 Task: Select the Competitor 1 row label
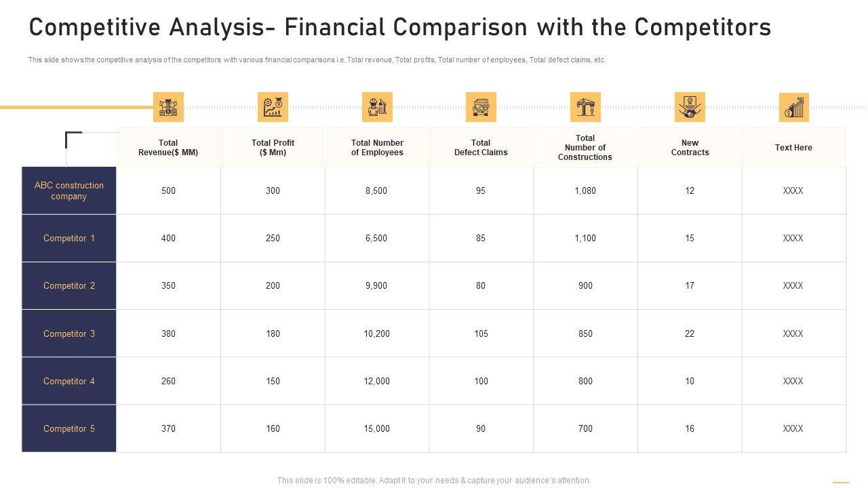click(69, 239)
